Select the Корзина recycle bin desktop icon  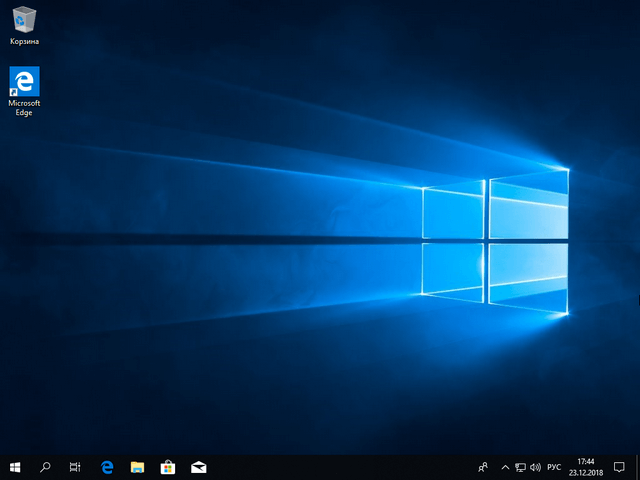tap(24, 19)
